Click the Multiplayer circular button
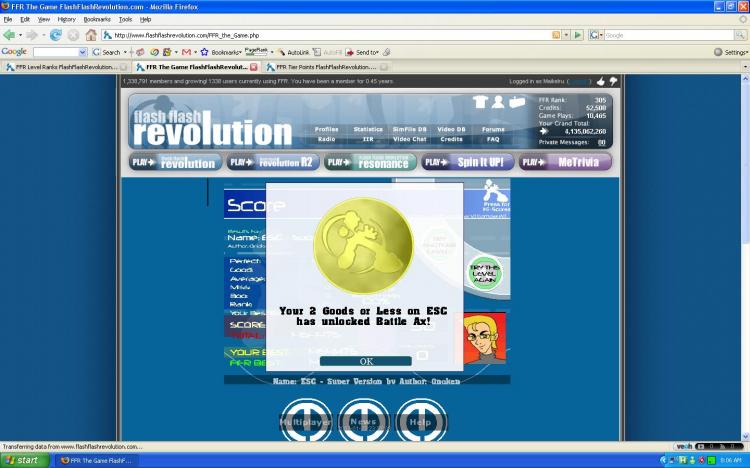This screenshot has height=468, width=750. pyautogui.click(x=306, y=422)
